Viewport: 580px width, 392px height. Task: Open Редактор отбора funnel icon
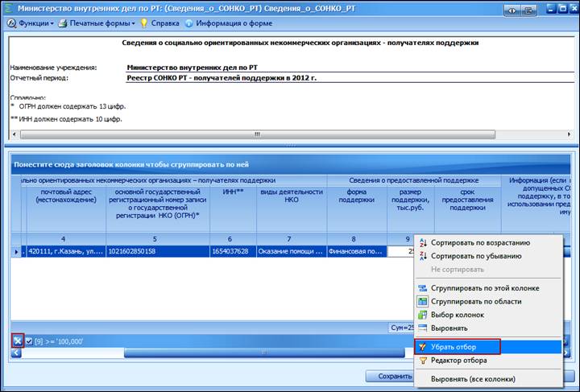pyautogui.click(x=423, y=361)
